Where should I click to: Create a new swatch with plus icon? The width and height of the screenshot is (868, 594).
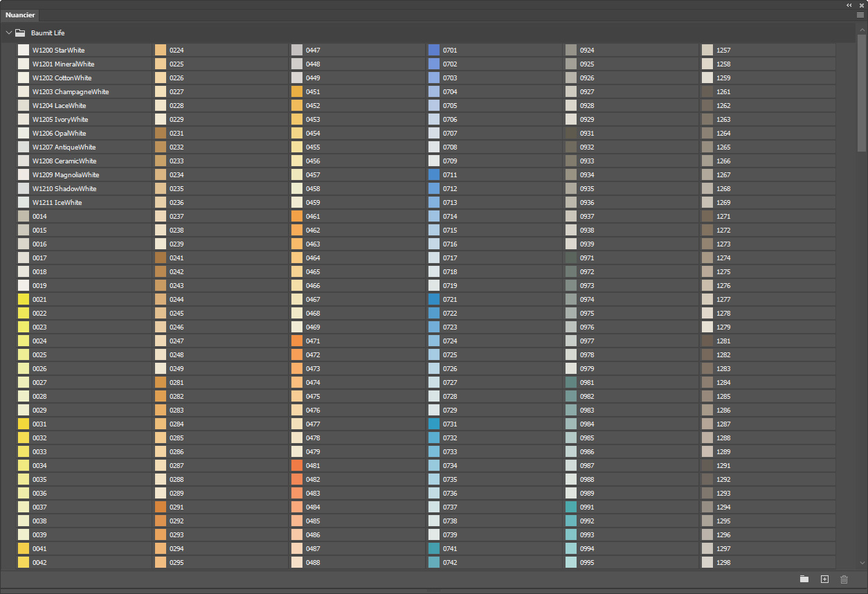pyautogui.click(x=824, y=579)
